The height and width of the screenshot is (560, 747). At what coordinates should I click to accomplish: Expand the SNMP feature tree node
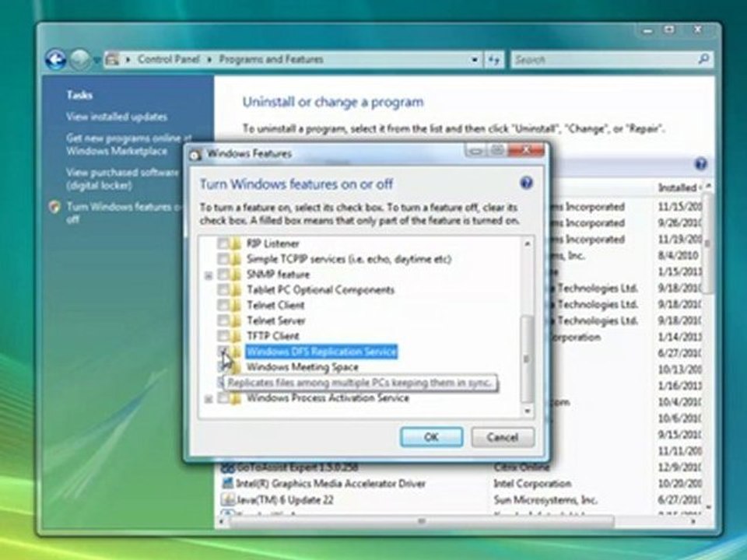click(x=209, y=275)
